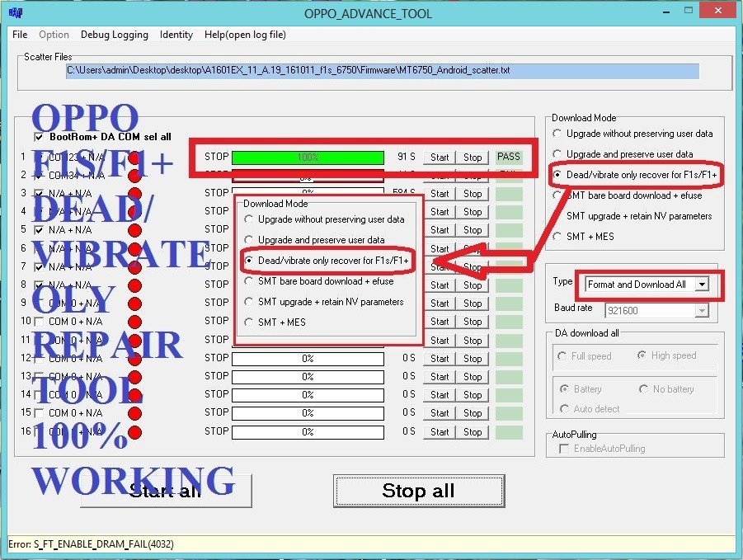Click the red status dot for row 10
The width and height of the screenshot is (743, 560).
click(x=135, y=322)
